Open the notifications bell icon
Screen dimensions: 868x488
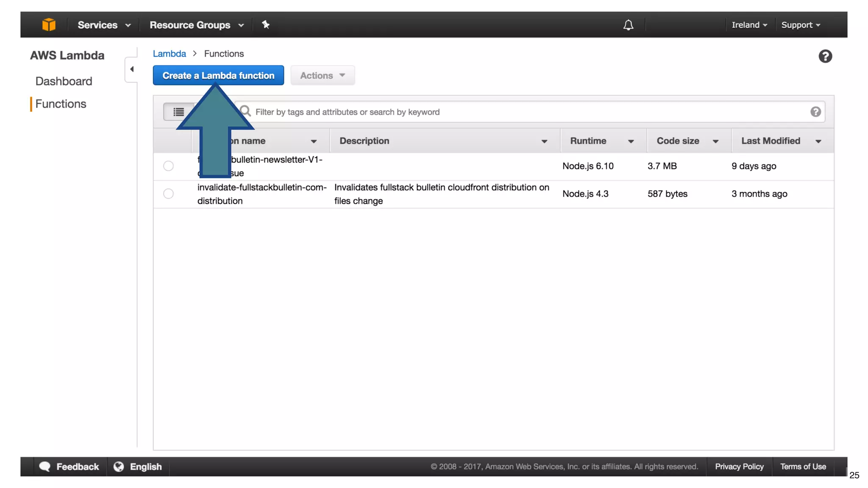tap(628, 25)
